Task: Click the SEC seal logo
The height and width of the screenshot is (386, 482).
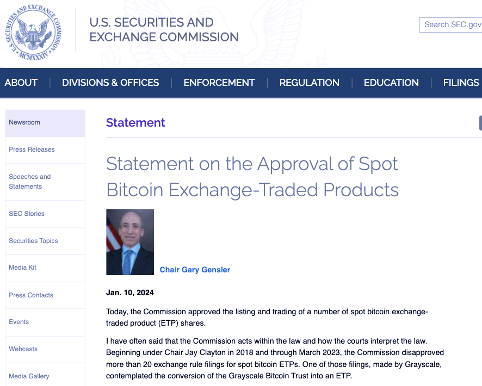Action: 33,33
